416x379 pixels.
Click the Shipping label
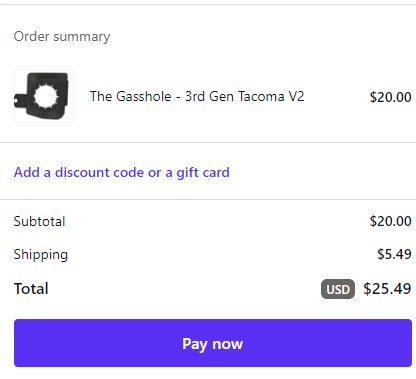coord(41,255)
